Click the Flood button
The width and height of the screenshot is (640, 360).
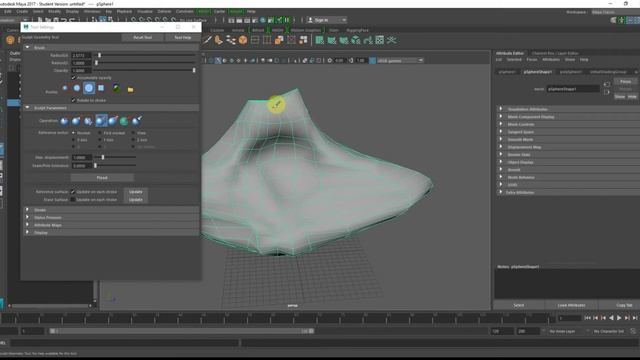(x=102, y=178)
